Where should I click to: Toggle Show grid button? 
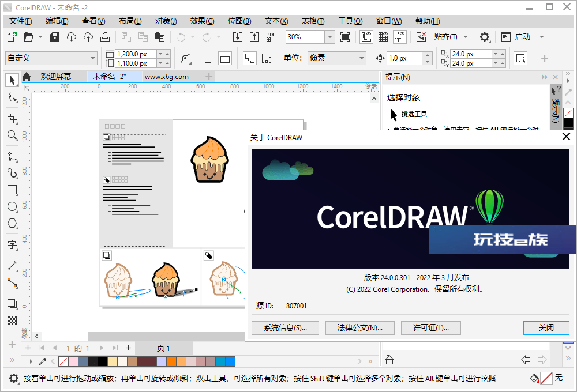[x=383, y=37]
